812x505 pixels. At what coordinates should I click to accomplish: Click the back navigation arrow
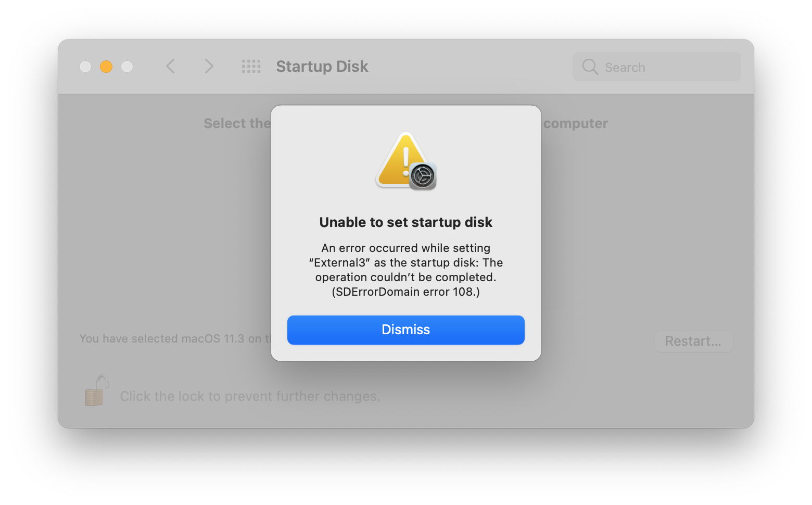(170, 66)
